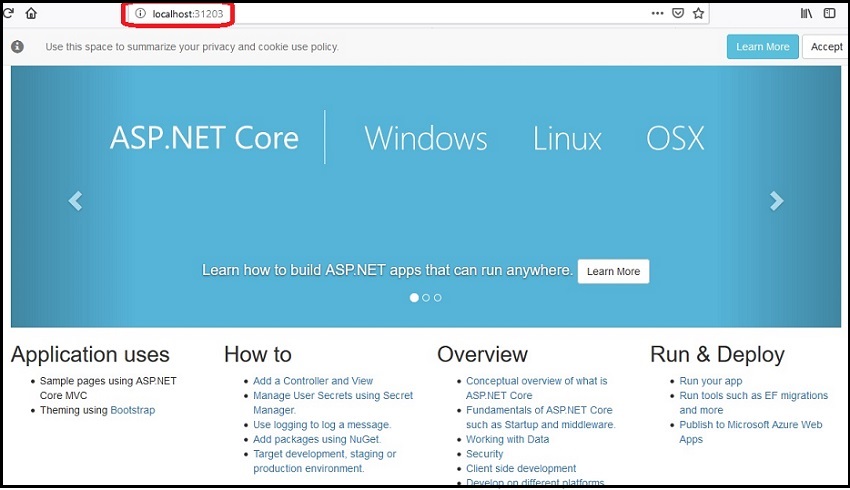The width and height of the screenshot is (850, 490).
Task: Bookmark this page with star icon
Action: click(x=698, y=13)
